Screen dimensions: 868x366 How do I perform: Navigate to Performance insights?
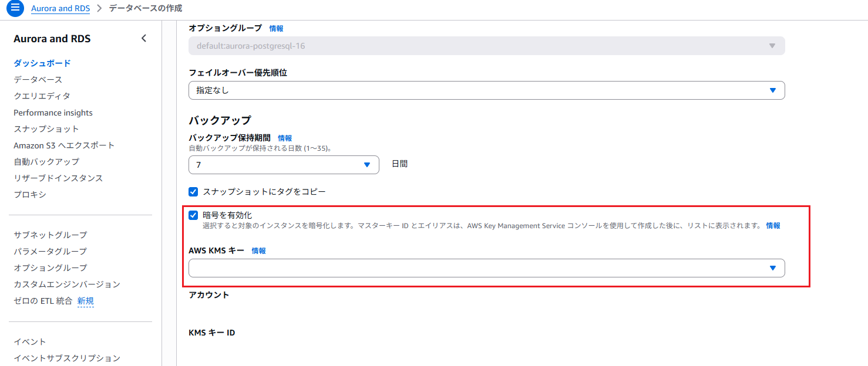pyautogui.click(x=52, y=112)
